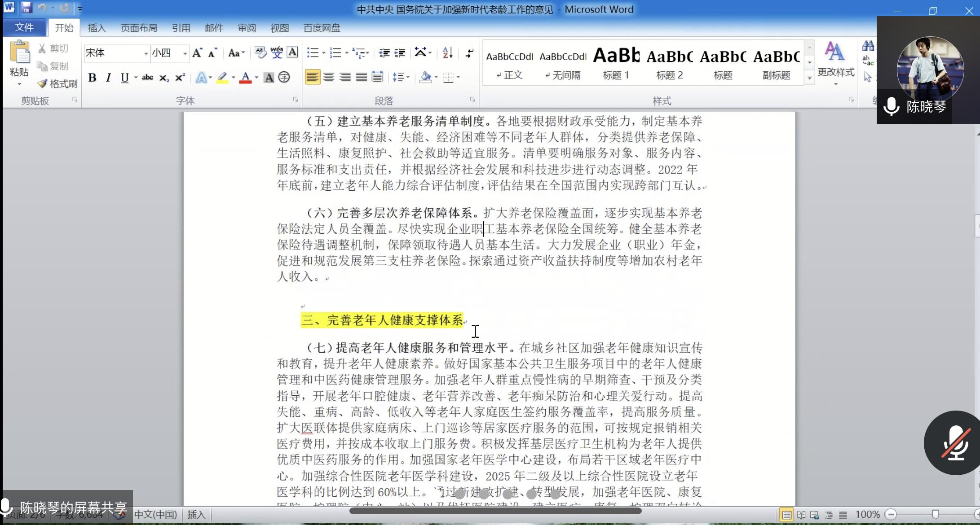Click the zoom slider handle

[935, 514]
